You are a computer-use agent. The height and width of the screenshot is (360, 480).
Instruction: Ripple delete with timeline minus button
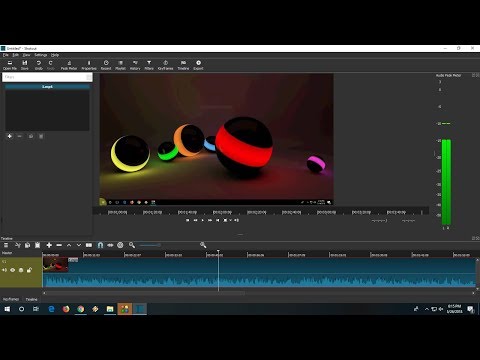[x=59, y=245]
